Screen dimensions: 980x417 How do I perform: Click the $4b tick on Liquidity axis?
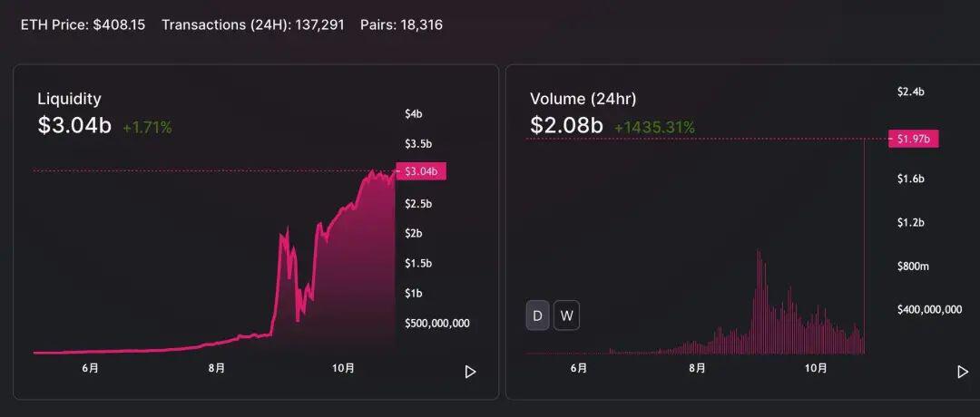(x=413, y=113)
